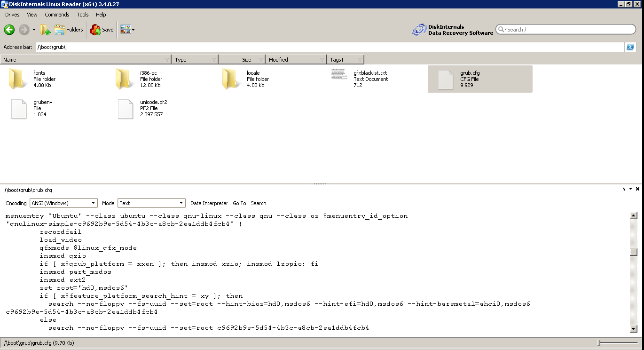Open the Modified column filter funnel

322,60
